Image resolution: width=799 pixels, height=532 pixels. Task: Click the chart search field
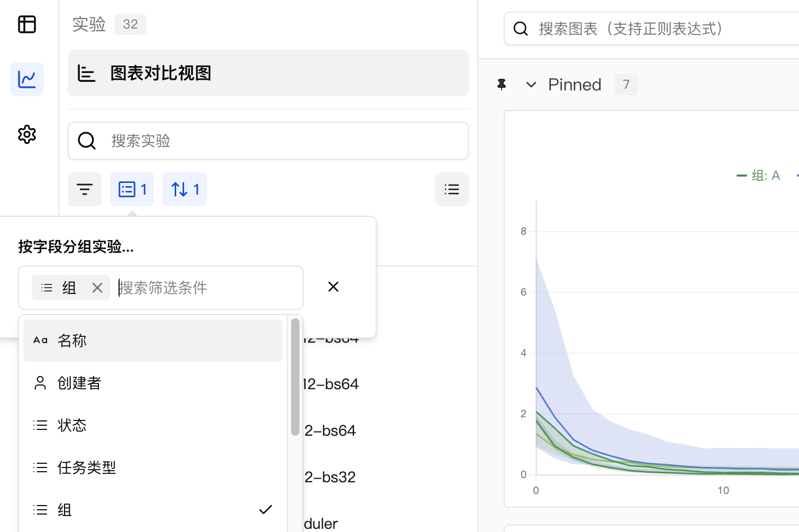point(661,29)
